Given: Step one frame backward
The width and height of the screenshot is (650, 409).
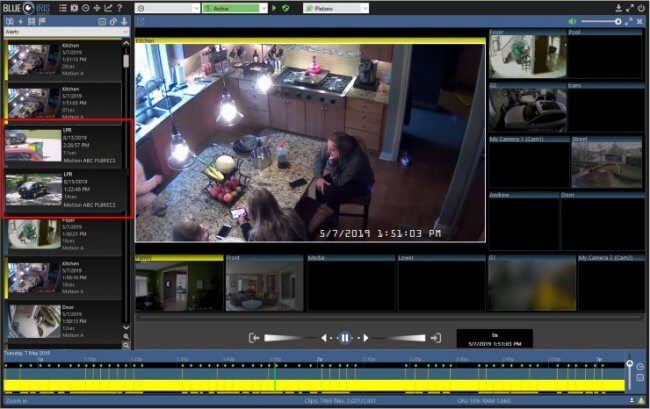Looking at the screenshot, I should [324, 338].
